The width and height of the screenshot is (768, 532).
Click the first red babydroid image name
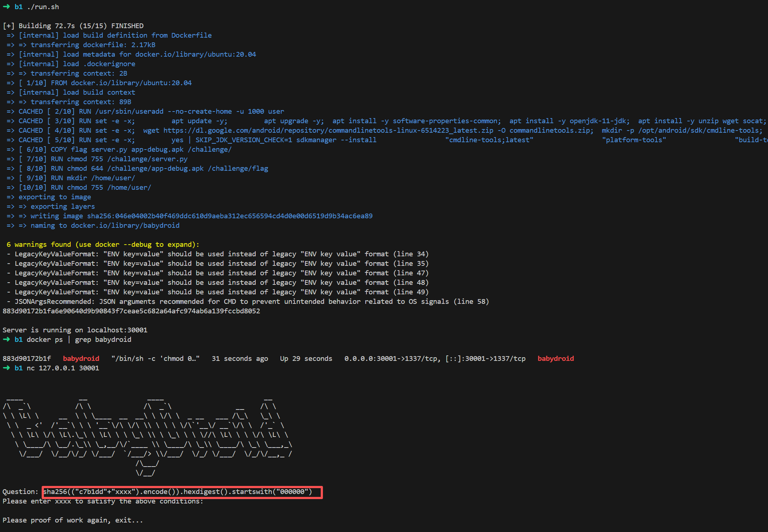81,358
